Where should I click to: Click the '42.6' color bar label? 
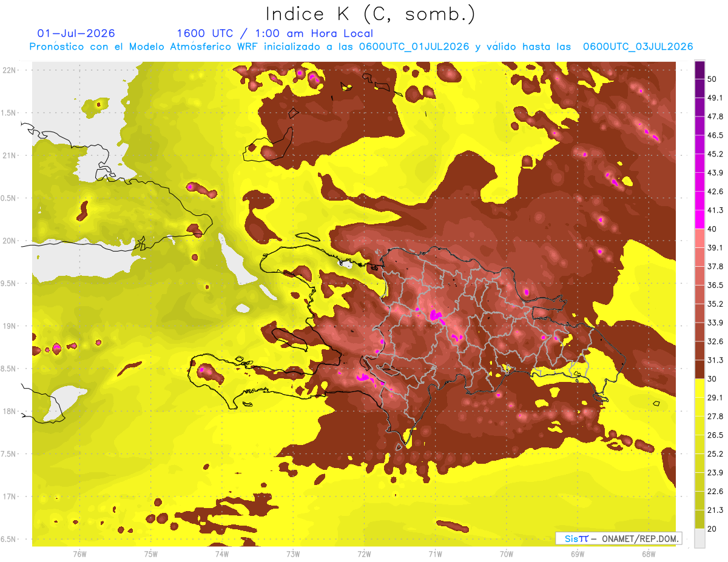(715, 192)
